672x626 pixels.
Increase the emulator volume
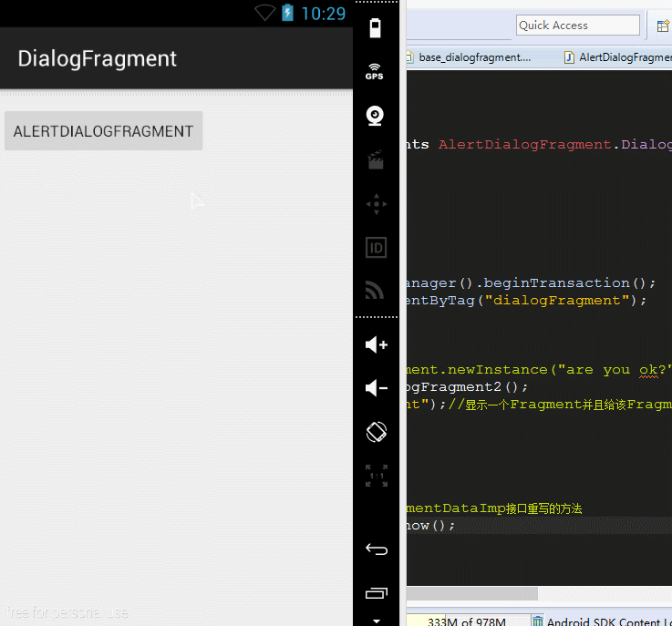pos(377,344)
